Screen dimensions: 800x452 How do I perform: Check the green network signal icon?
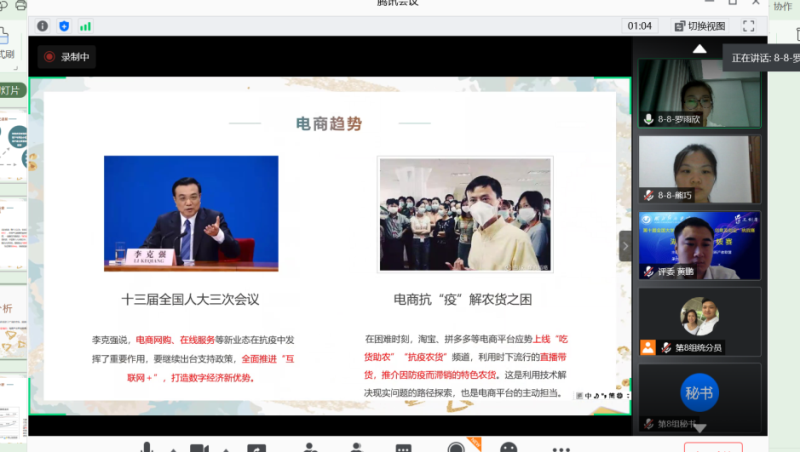click(85, 26)
